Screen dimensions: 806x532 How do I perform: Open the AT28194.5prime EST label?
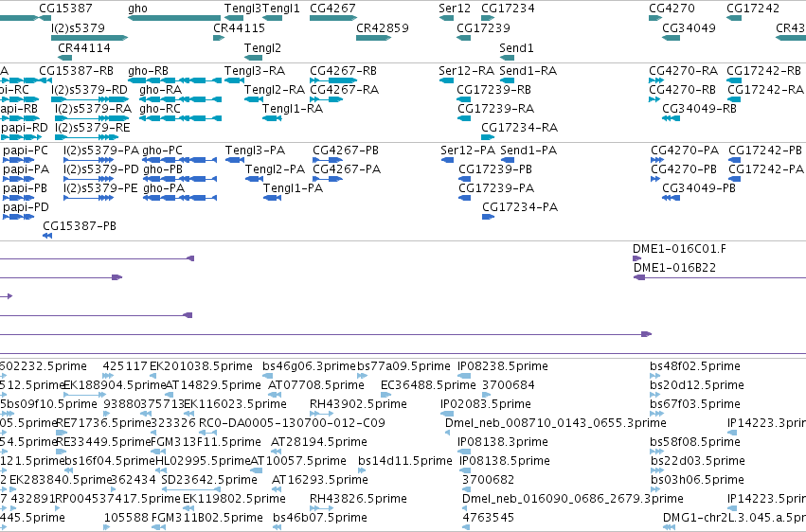pos(318,442)
